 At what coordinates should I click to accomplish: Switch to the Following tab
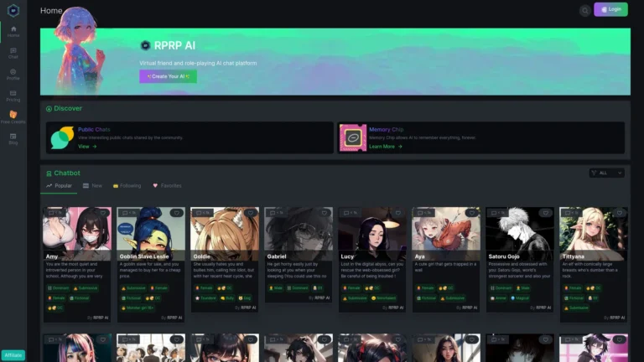tap(127, 185)
